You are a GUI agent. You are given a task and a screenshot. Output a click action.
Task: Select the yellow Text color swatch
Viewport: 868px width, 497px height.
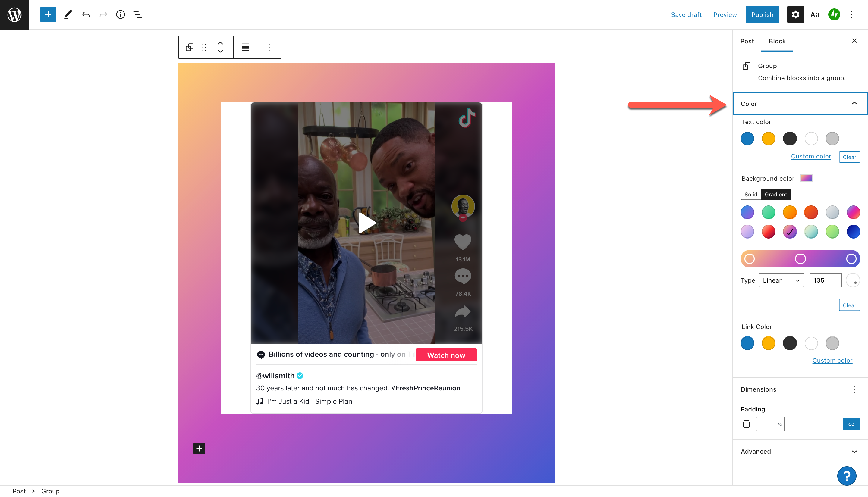pos(768,138)
